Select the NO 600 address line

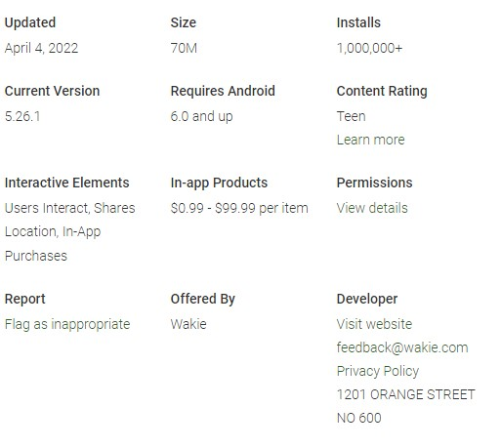pyautogui.click(x=359, y=418)
